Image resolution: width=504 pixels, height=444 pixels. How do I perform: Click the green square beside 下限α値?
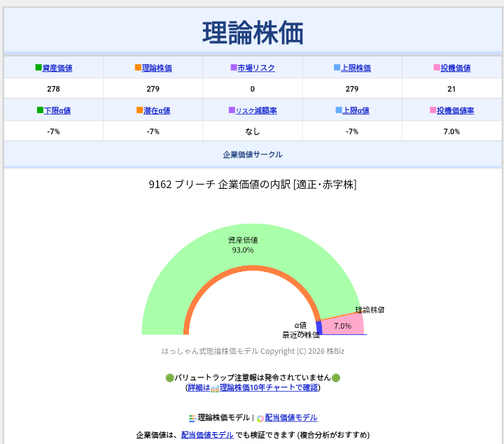pyautogui.click(x=40, y=110)
